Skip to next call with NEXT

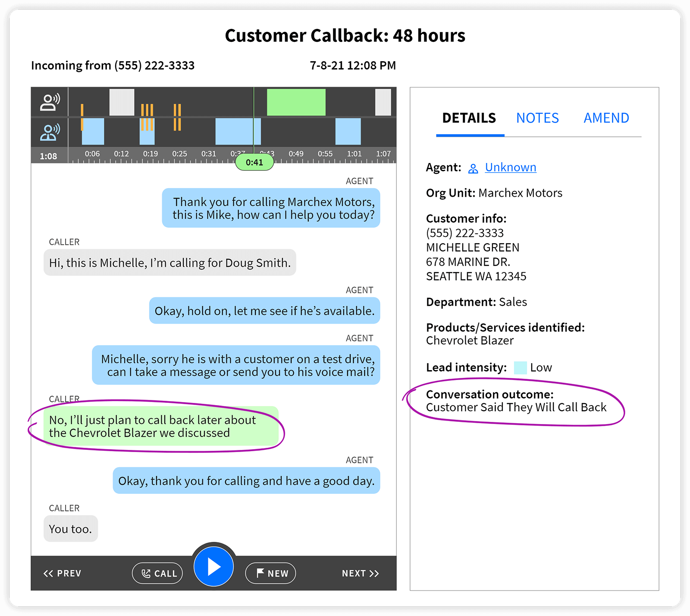point(360,573)
